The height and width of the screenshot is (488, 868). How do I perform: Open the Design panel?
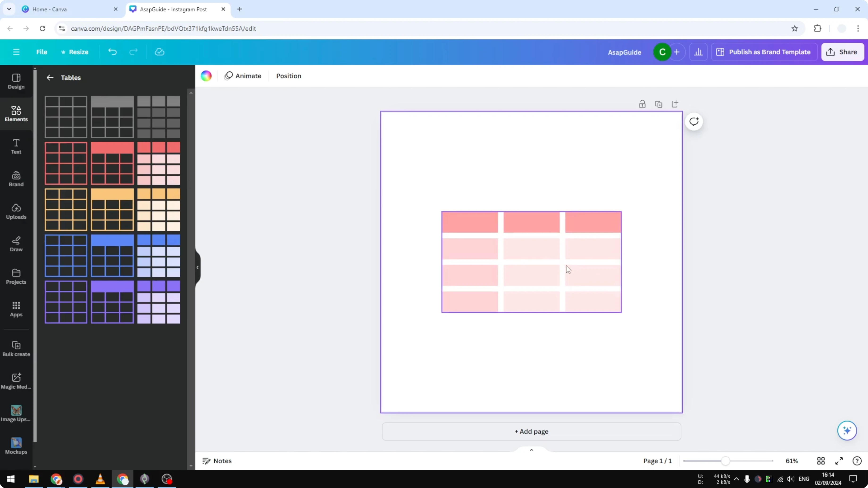coord(16,82)
